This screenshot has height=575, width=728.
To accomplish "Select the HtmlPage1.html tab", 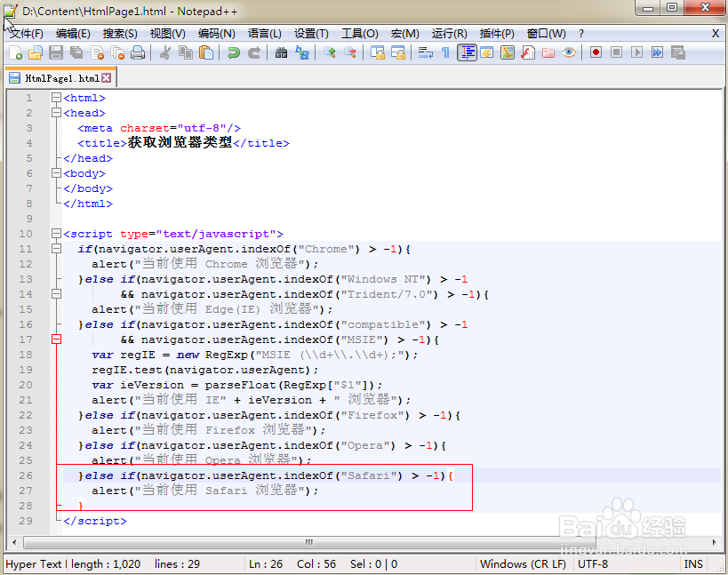I will pyautogui.click(x=61, y=78).
